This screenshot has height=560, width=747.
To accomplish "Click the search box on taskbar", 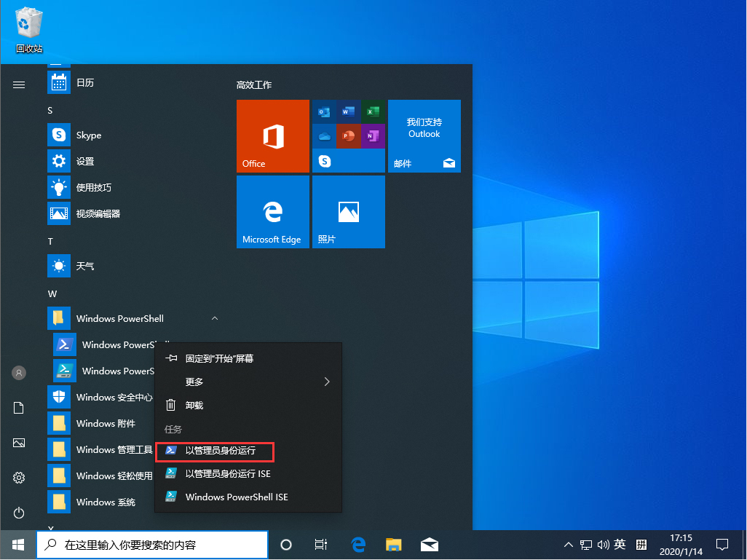I will 152,545.
